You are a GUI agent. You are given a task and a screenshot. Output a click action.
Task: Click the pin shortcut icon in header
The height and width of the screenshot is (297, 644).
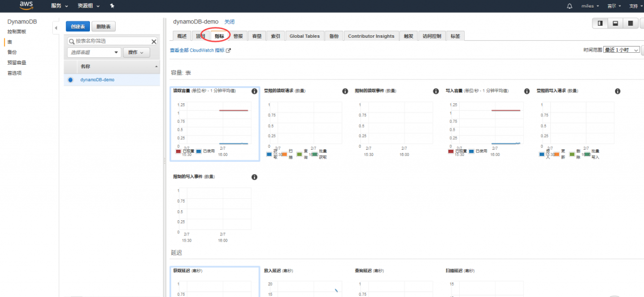tap(113, 6)
